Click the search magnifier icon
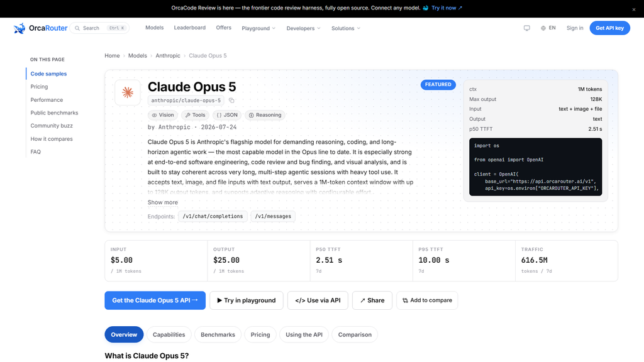This screenshot has height=362, width=644. click(x=77, y=28)
